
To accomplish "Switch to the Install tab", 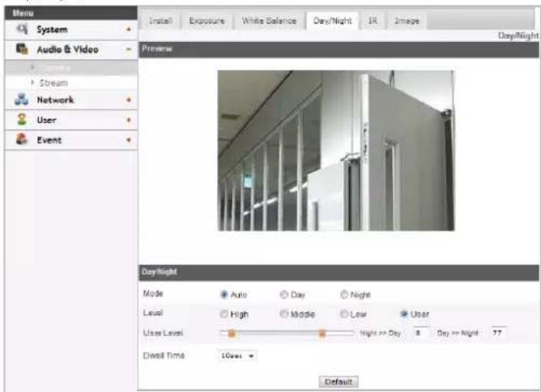I will pos(160,21).
